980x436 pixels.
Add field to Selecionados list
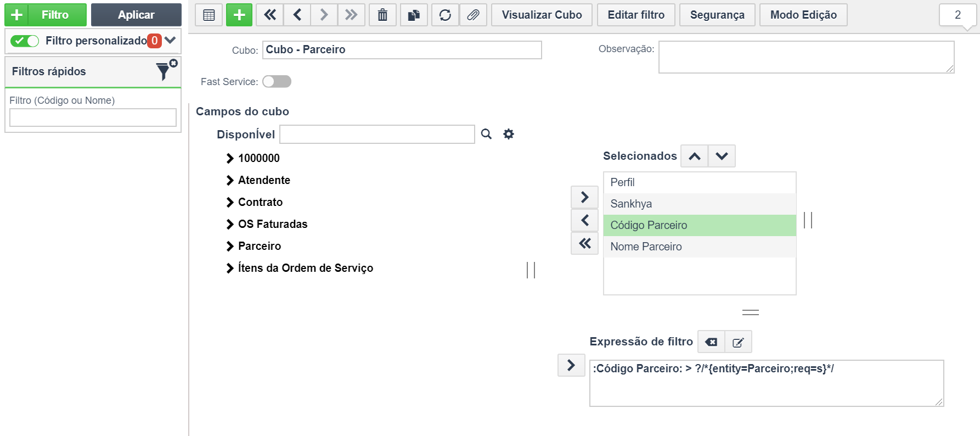click(x=585, y=197)
